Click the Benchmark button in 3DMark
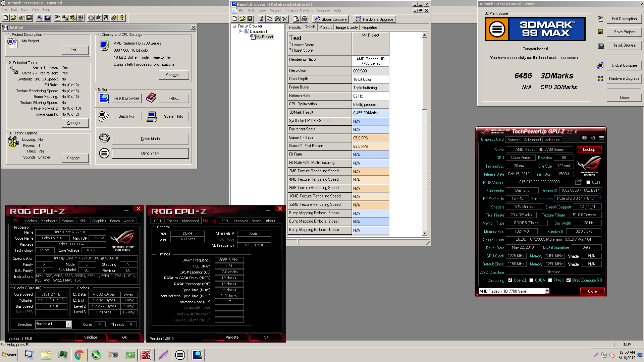Image resolution: width=644 pixels, height=362 pixels. [150, 153]
